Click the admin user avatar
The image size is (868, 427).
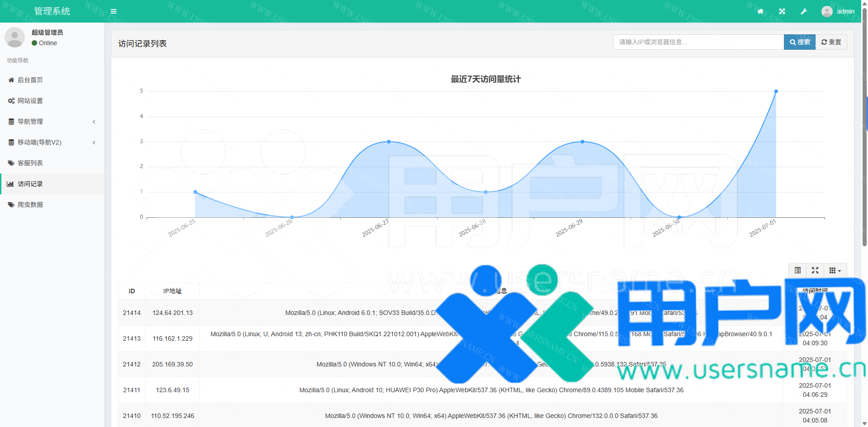coord(827,11)
